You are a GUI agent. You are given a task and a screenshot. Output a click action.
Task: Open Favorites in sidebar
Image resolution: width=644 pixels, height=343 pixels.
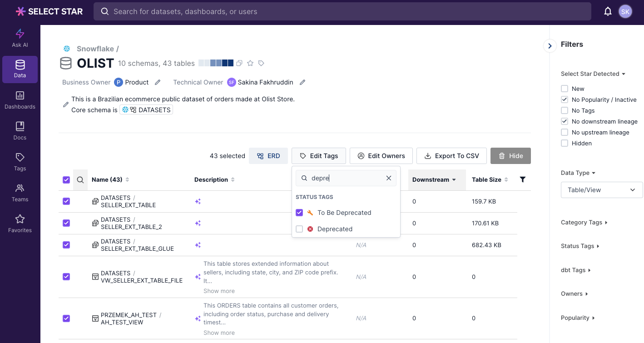pos(20,224)
